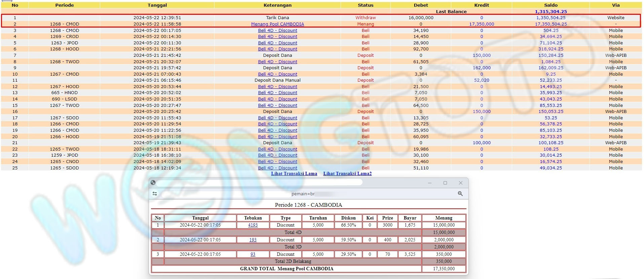Maximize the Periode 1268 popup window
This screenshot has height=279, width=644.
click(445, 183)
